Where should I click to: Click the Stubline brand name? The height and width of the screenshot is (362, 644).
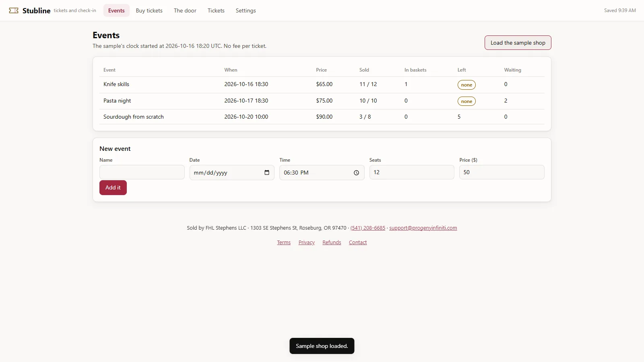(36, 10)
